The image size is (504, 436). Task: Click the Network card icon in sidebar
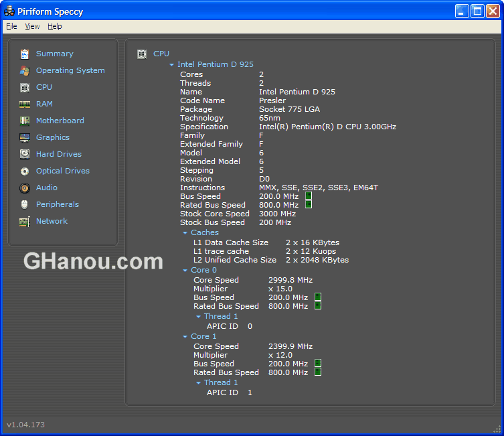point(25,222)
